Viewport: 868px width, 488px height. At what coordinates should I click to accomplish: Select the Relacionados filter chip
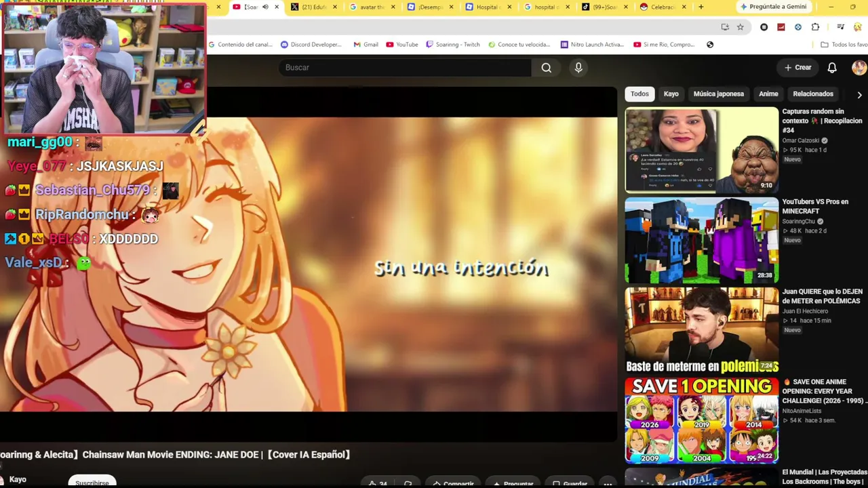[x=813, y=94]
